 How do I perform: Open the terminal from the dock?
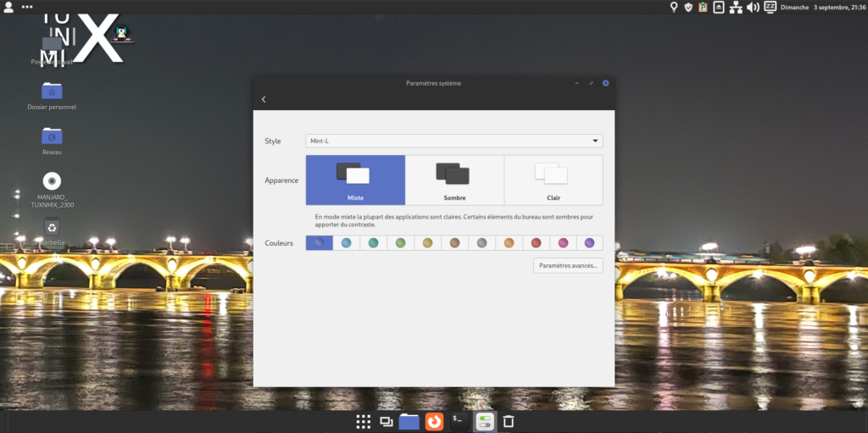[459, 421]
